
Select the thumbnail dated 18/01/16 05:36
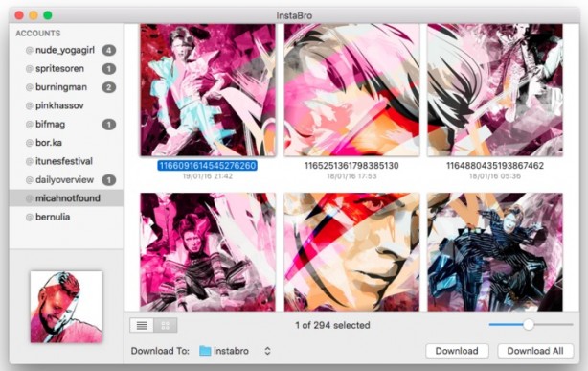point(495,90)
